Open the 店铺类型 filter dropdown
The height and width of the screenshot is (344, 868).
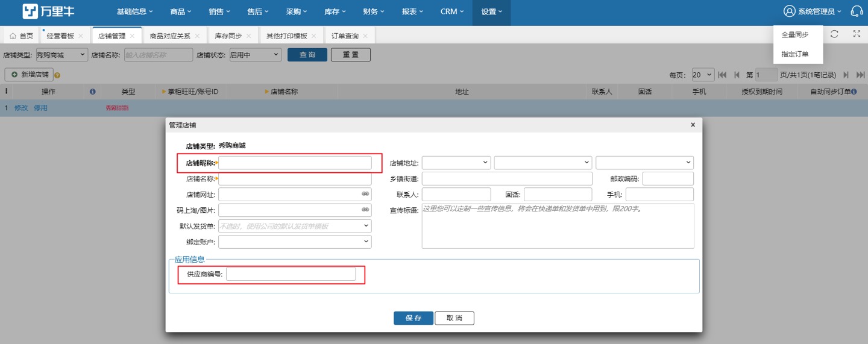coord(61,55)
